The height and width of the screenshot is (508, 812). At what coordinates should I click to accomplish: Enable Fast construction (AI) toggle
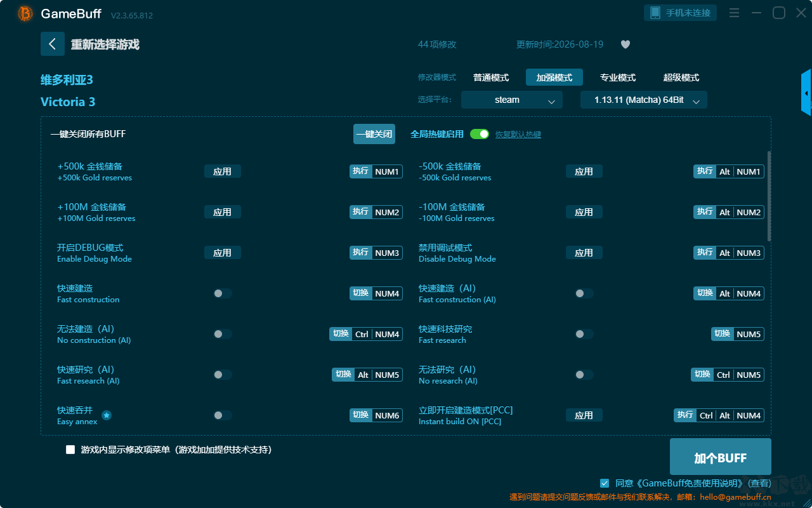(584, 293)
